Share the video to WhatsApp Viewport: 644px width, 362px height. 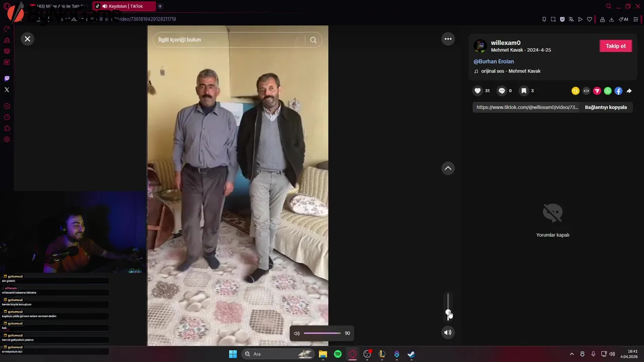(x=608, y=91)
